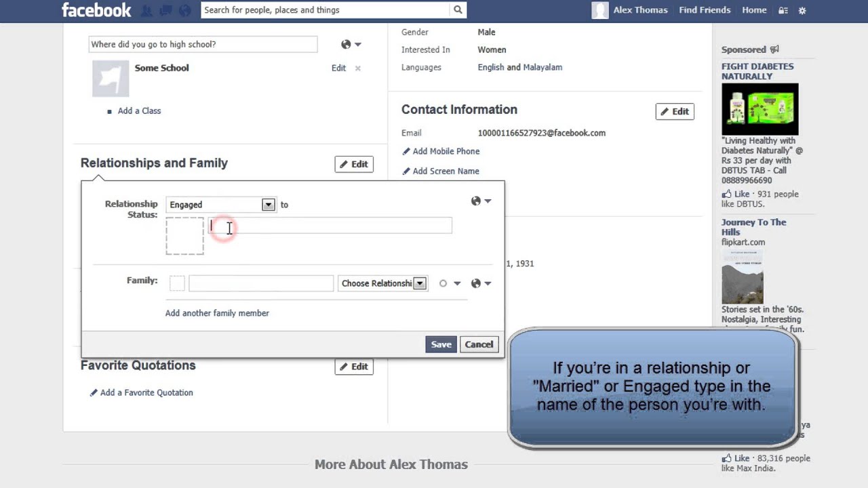
Task: Click Journey To The Hills ad title
Action: tap(753, 227)
